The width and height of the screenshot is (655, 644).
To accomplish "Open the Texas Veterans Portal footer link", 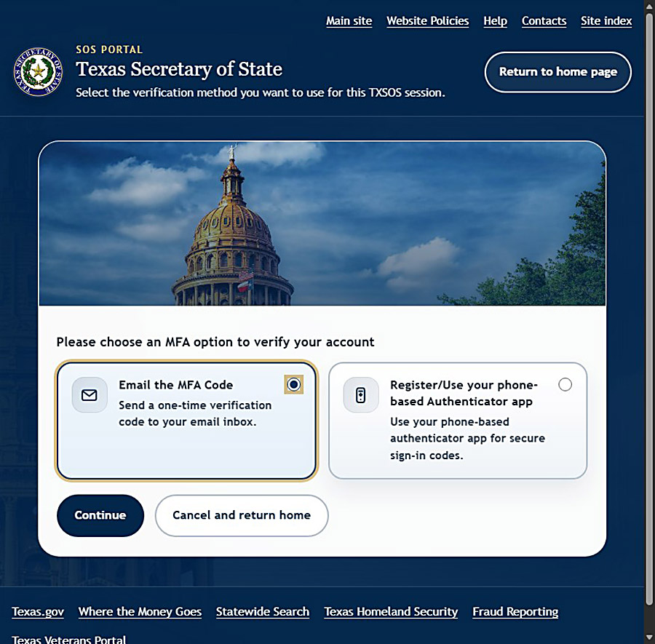I will point(68,639).
